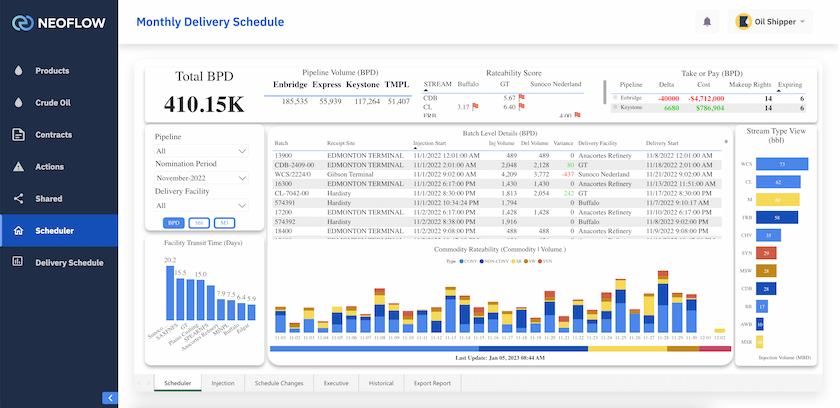Click the red flag beside CL 6.40

pyautogui.click(x=522, y=107)
